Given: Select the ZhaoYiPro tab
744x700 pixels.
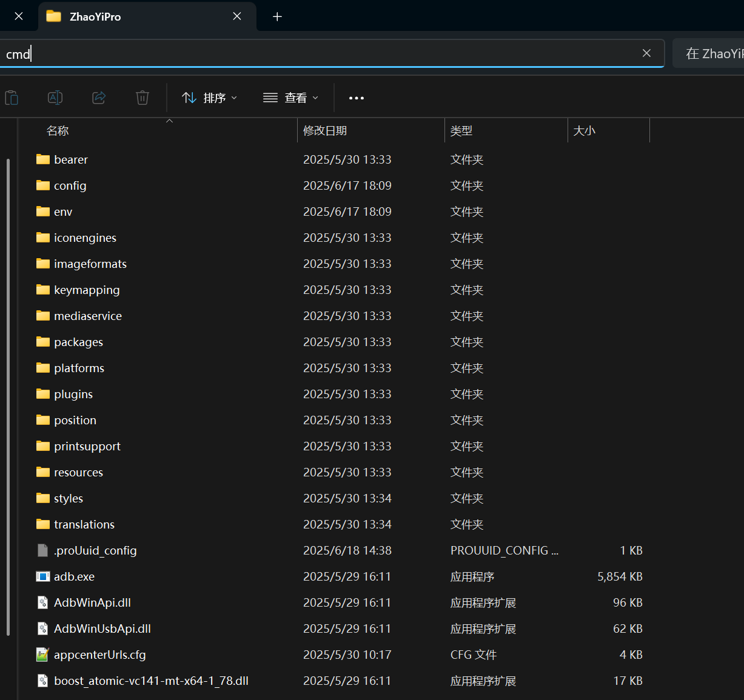Looking at the screenshot, I should [x=147, y=16].
